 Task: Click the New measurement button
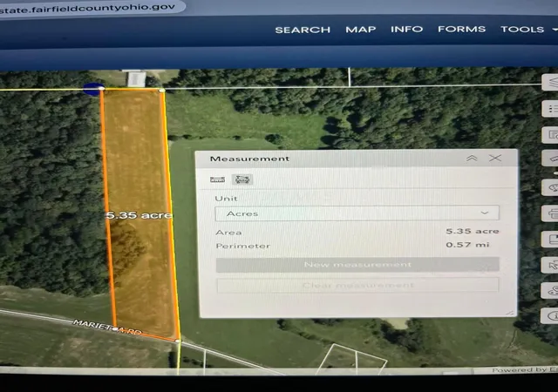tap(357, 265)
